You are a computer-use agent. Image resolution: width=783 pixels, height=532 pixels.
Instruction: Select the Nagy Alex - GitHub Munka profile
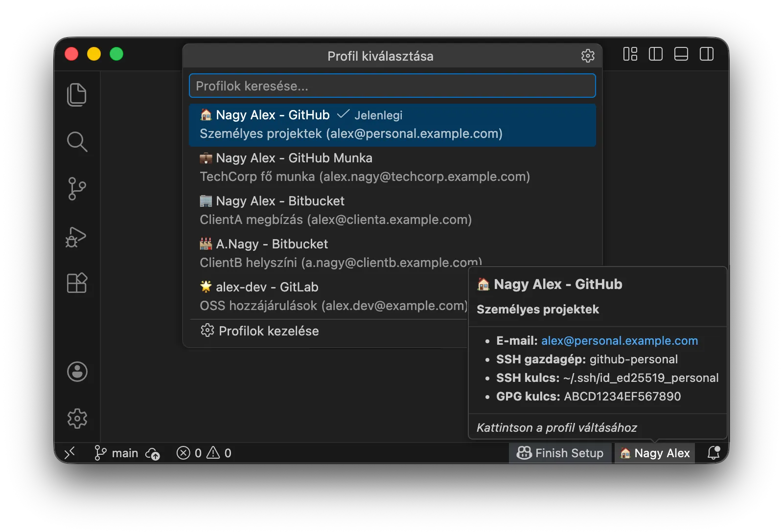coord(392,167)
